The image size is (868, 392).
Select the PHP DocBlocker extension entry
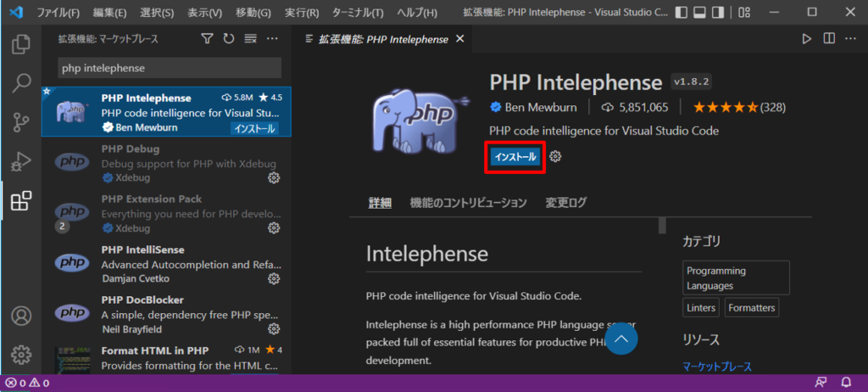point(166,313)
